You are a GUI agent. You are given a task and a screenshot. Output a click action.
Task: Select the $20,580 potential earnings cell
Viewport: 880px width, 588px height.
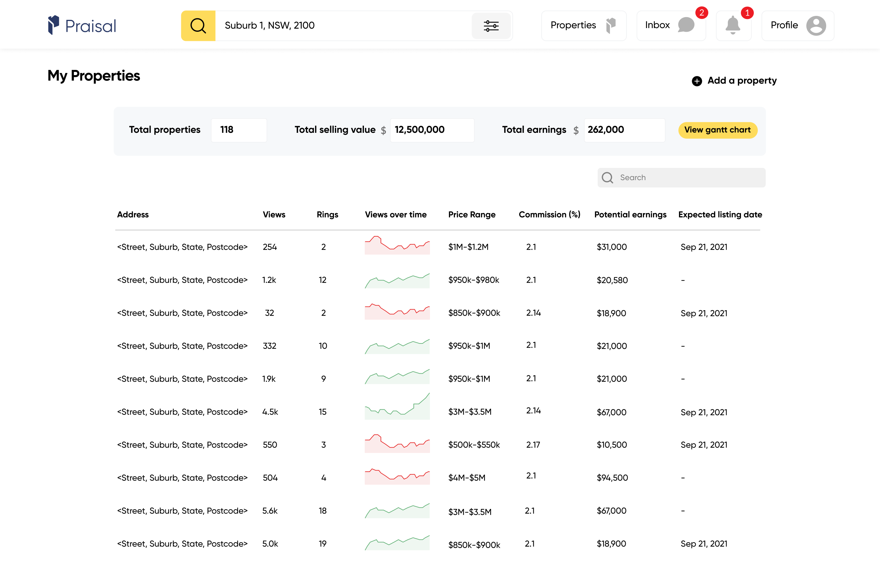click(x=612, y=280)
